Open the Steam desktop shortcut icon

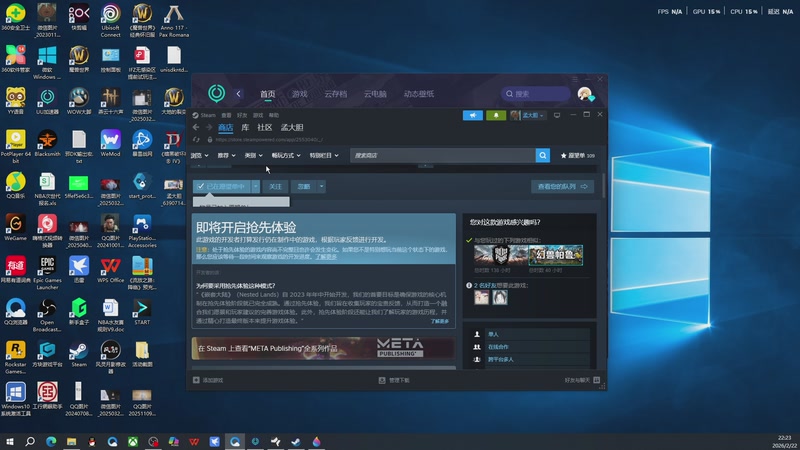[79, 354]
